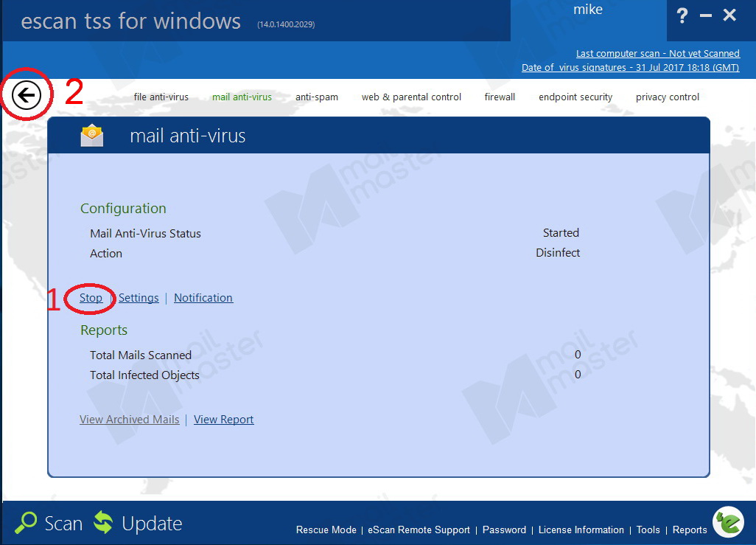Open the anti-spam tab

coord(317,97)
